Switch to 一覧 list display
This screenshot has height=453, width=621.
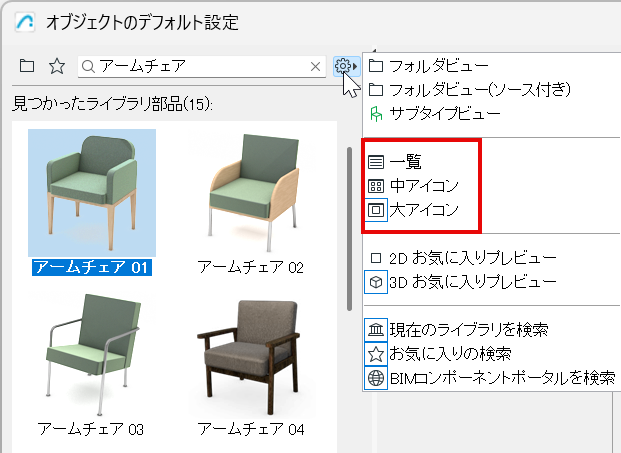pos(394,162)
